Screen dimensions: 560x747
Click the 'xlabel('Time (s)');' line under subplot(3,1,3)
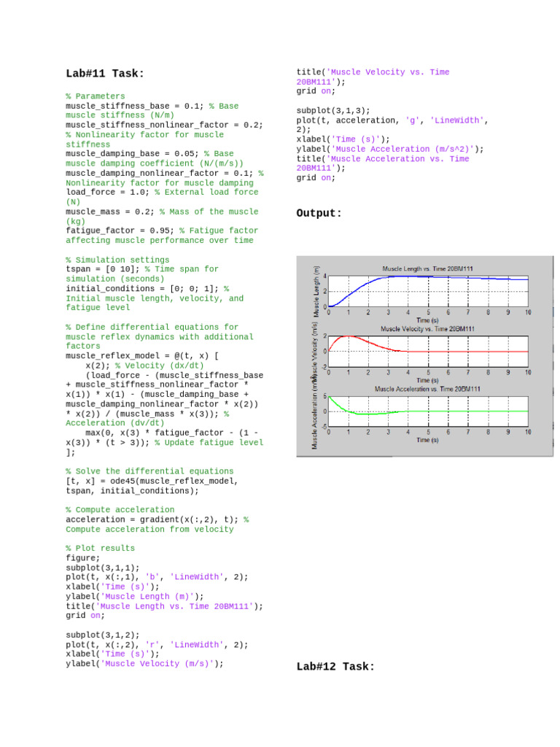(x=343, y=139)
